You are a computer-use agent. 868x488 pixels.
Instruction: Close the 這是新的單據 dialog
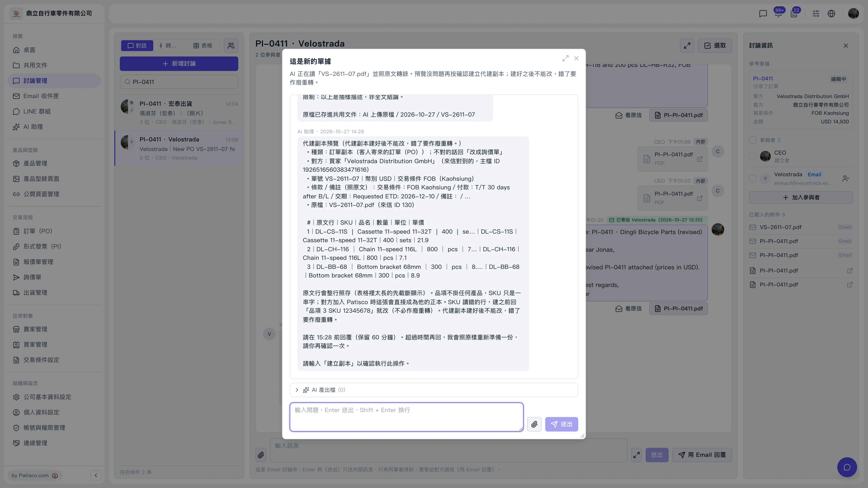pyautogui.click(x=577, y=58)
